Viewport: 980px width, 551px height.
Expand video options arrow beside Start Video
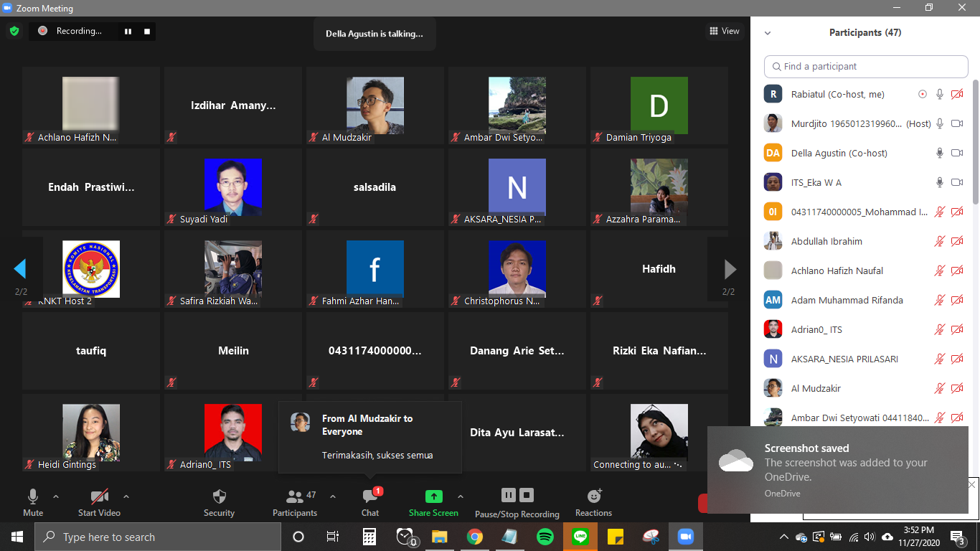click(x=126, y=496)
